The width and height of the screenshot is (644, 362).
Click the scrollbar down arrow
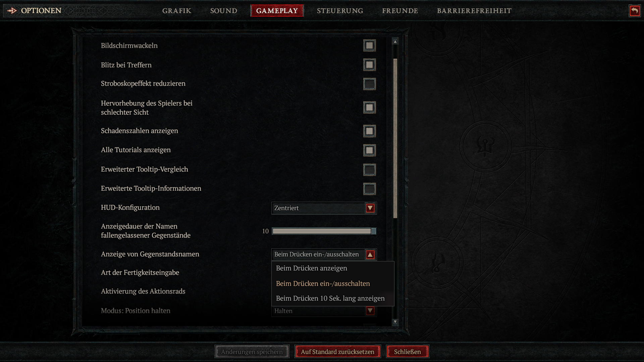pos(395,322)
